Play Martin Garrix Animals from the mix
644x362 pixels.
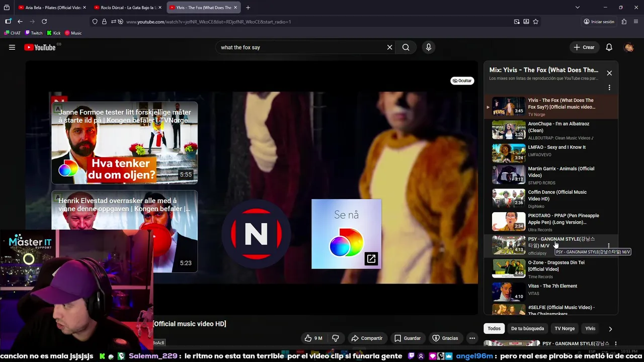tap(551, 175)
